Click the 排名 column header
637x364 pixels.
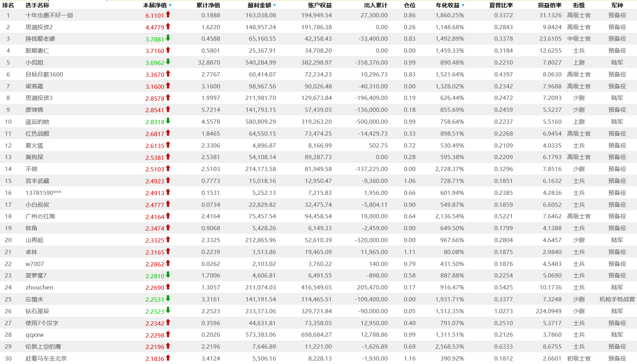(8, 5)
